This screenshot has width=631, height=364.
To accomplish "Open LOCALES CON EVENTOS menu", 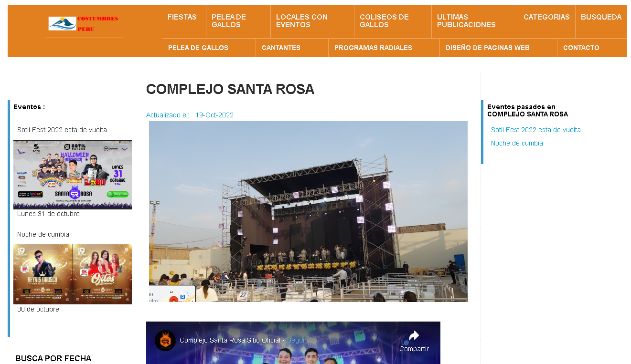I will pos(302,21).
